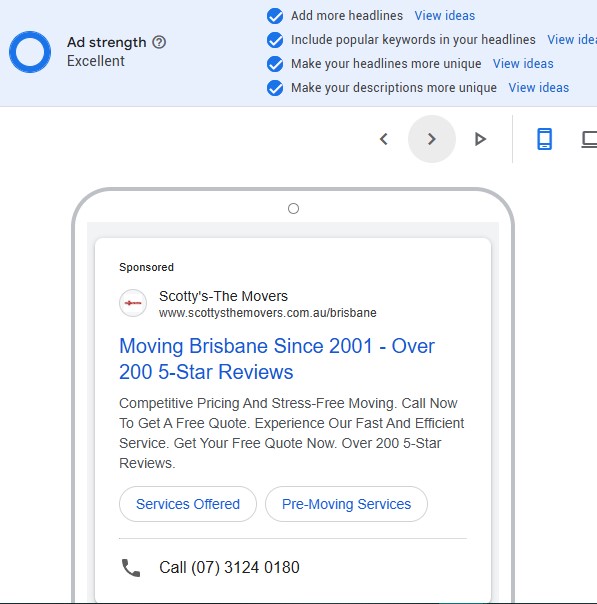Open the Ad strength help question-mark icon
The height and width of the screenshot is (604, 597).
159,42
